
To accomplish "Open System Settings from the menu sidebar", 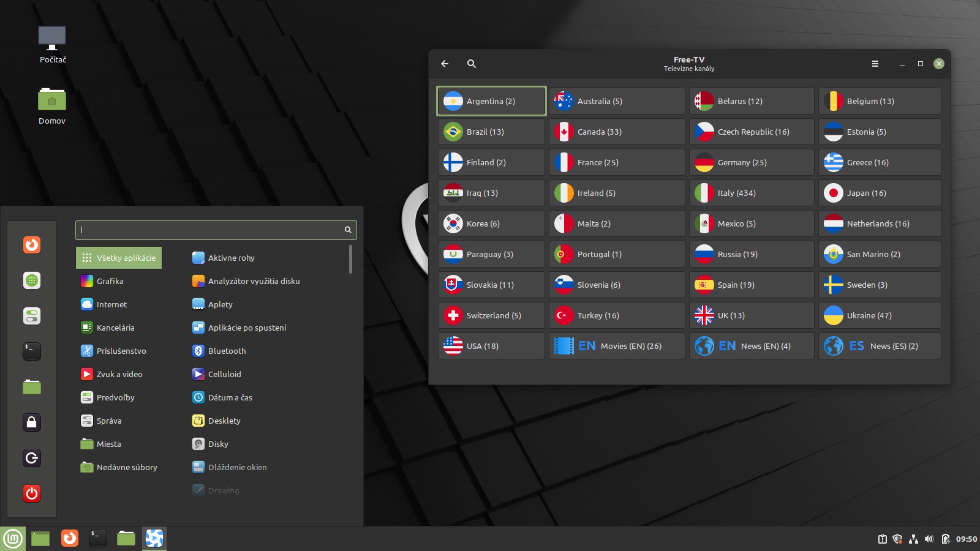I will click(32, 316).
